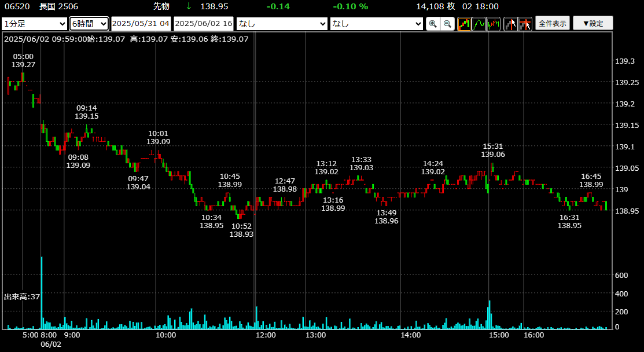The height and width of the screenshot is (352, 644).
Task: Switch to the line chart type icon
Action: pos(479,24)
